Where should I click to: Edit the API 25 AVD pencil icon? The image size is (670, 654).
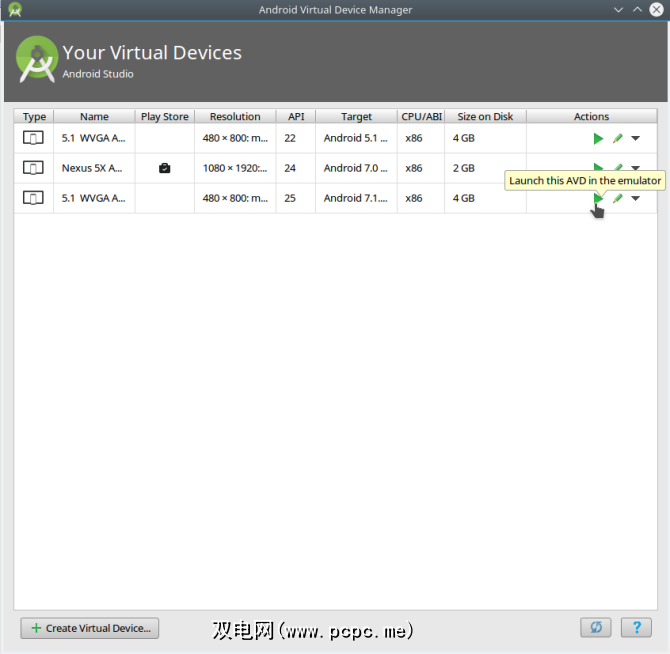click(x=617, y=198)
